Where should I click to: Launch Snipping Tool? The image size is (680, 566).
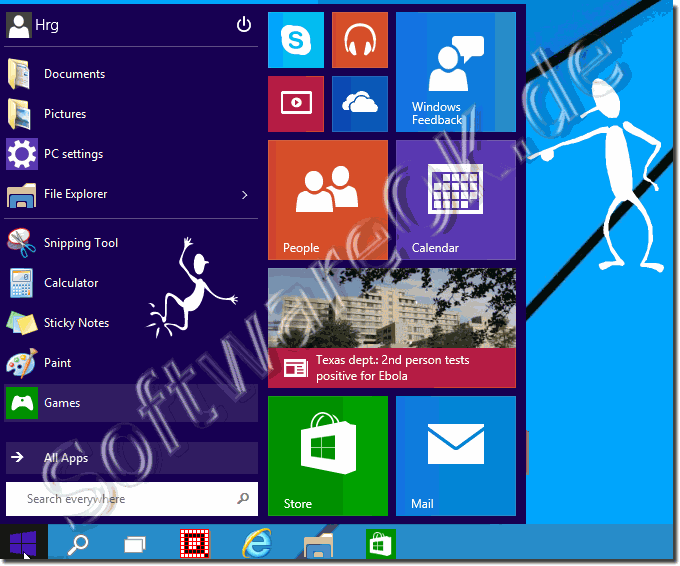[x=131, y=243]
